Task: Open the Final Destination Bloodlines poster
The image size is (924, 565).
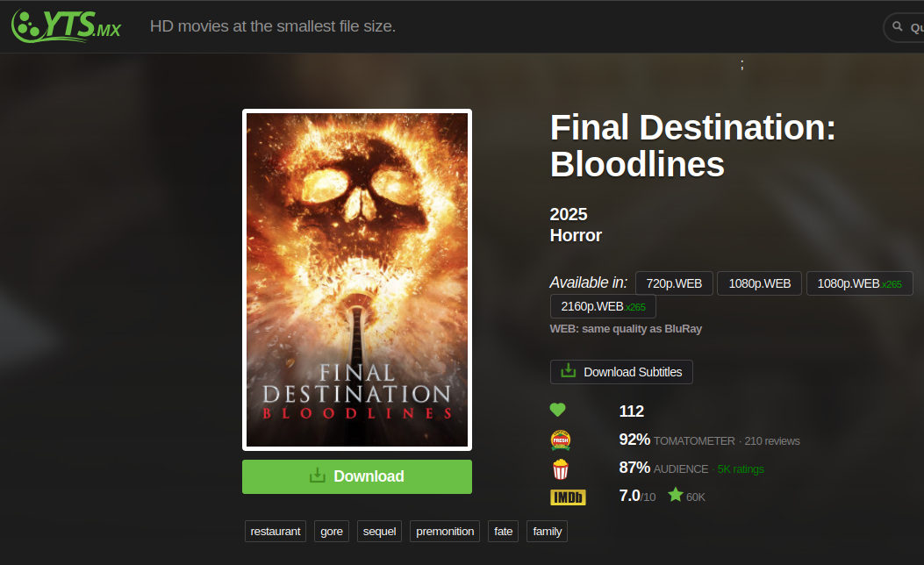Action: (x=357, y=280)
